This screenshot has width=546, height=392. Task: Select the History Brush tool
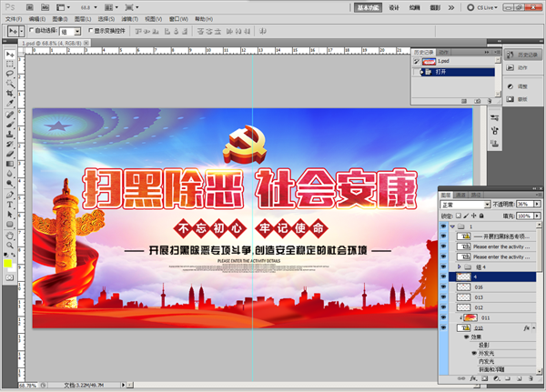coord(10,144)
